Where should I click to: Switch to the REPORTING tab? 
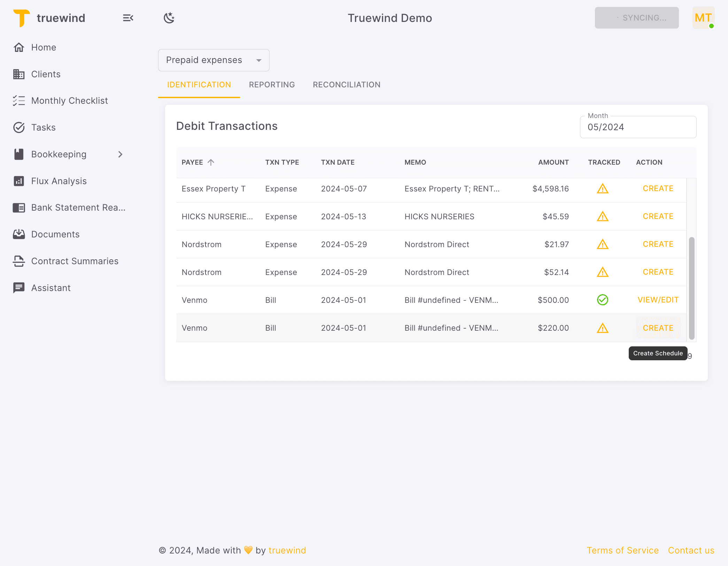coord(272,84)
